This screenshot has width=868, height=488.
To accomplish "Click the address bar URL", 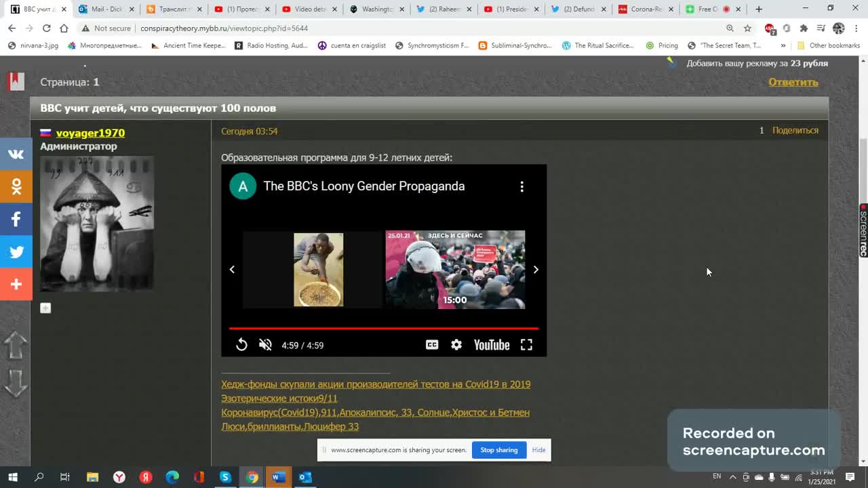I will click(224, 28).
